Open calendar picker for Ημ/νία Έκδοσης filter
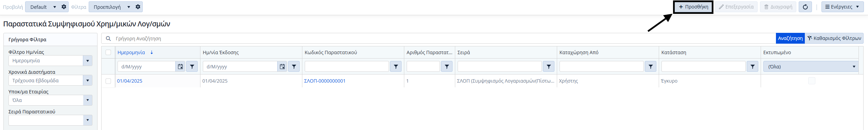 coord(282,67)
